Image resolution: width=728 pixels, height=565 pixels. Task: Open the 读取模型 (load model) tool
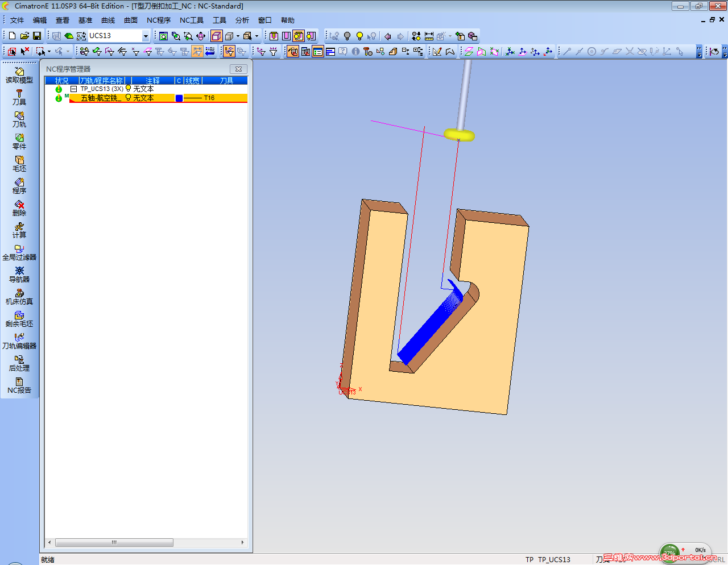pos(19,76)
